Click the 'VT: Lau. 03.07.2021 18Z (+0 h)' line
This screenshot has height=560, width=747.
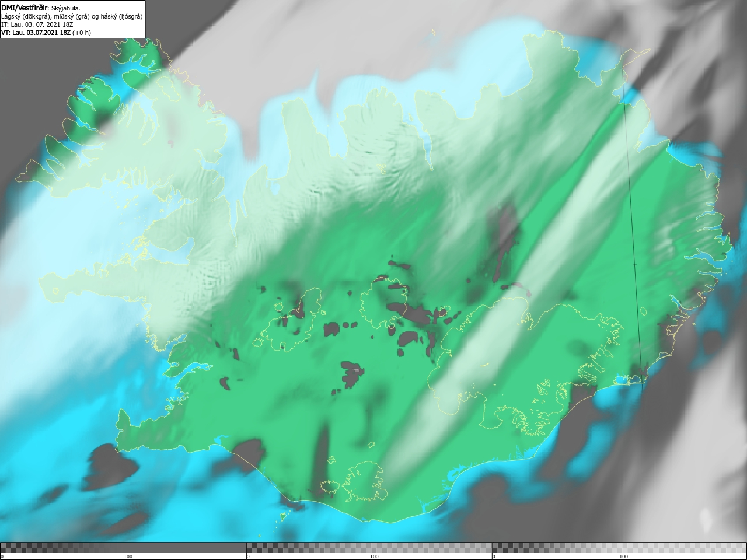click(46, 33)
